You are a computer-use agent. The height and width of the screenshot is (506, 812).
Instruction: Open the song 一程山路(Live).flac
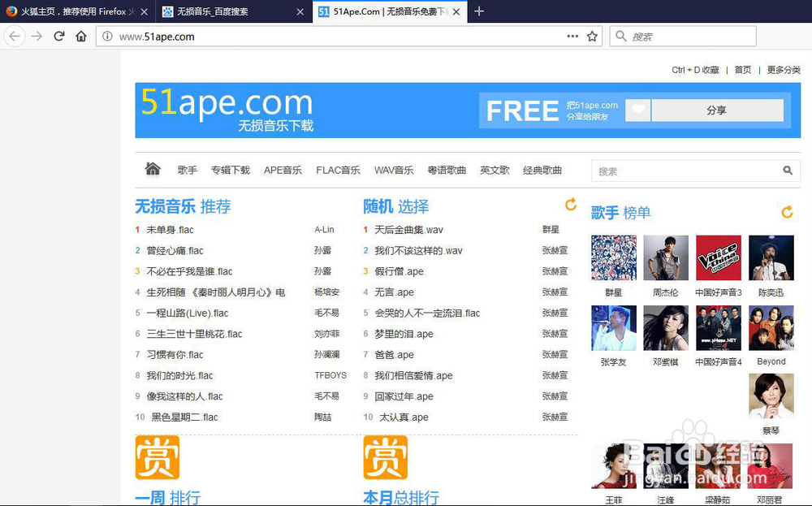[x=188, y=313]
